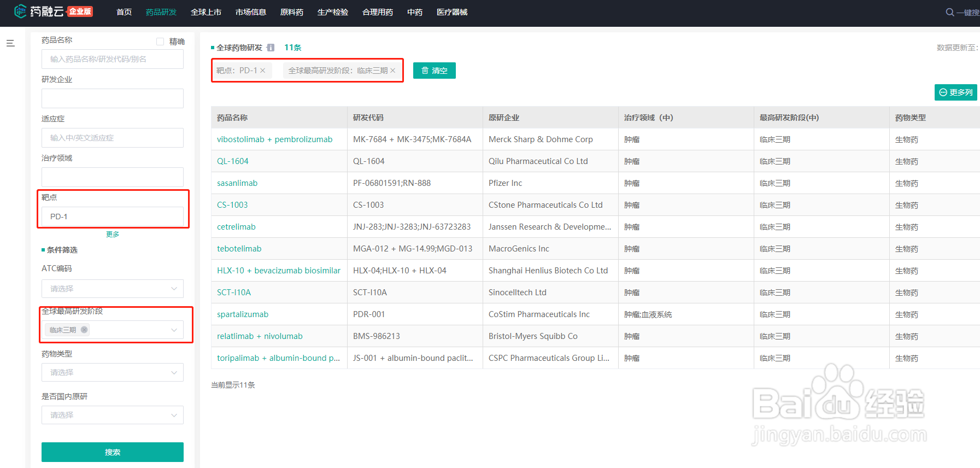980x468 pixels.
Task: Tick the 精确 checkbox
Action: pos(160,42)
